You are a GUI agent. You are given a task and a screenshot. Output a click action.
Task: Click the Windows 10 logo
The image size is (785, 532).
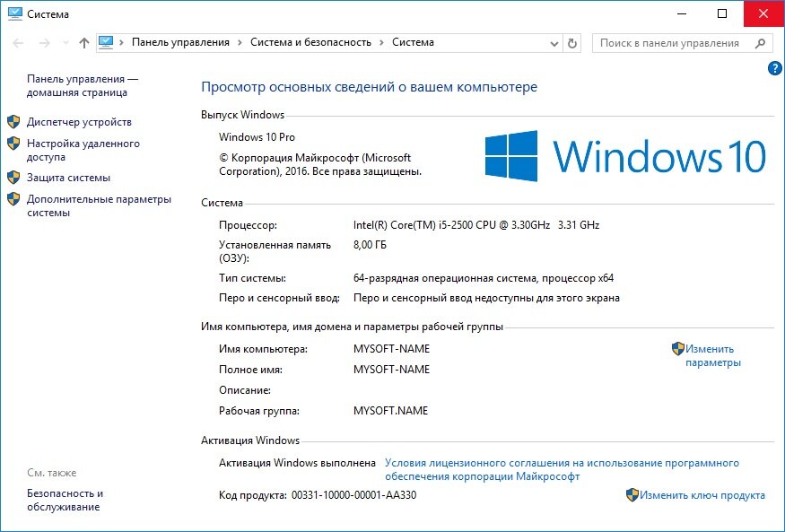[x=625, y=156]
